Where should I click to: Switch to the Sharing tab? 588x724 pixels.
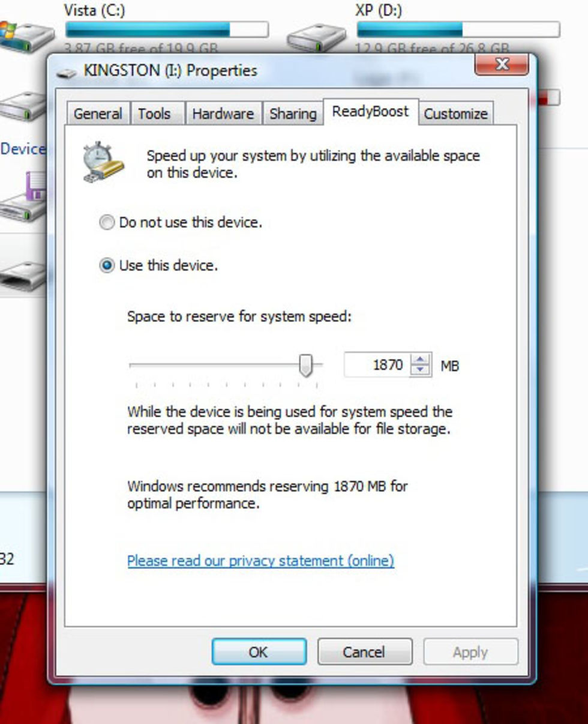(x=293, y=113)
